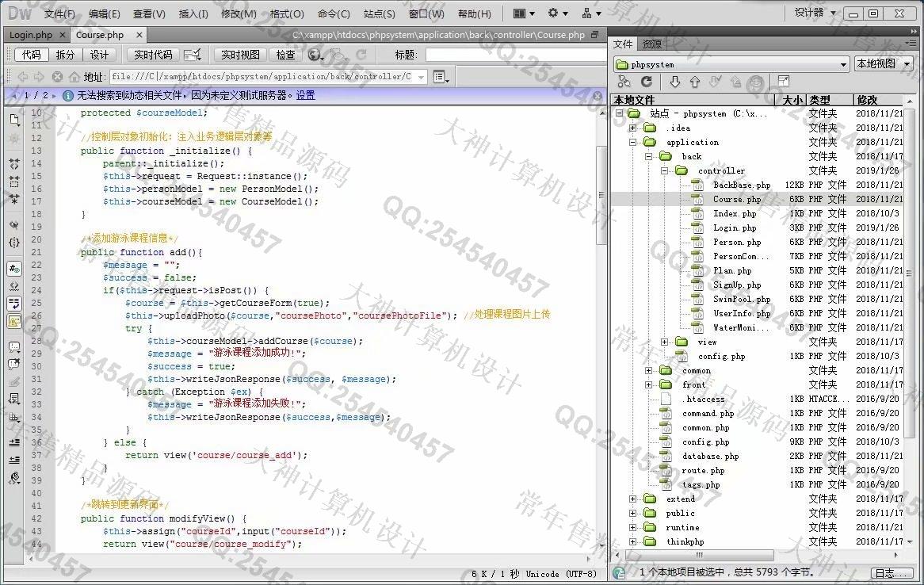924x585 pixels.
Task: Apply comment icon in coding toolbar
Action: coord(14,346)
